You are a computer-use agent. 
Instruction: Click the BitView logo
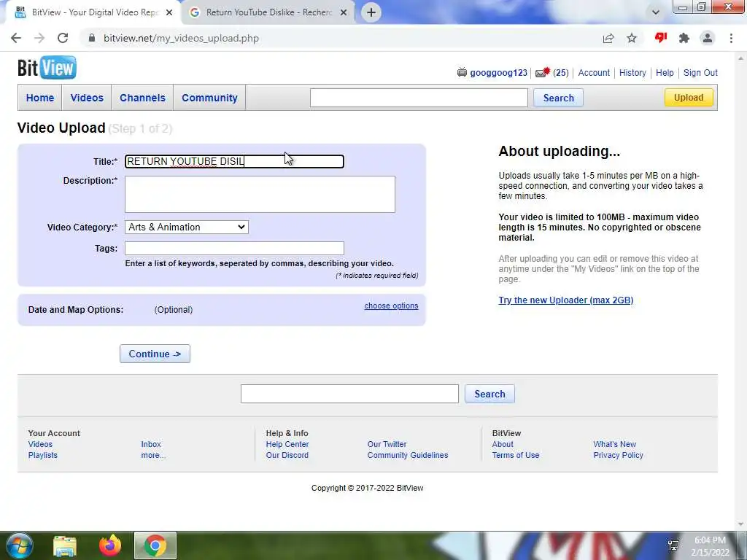47,68
